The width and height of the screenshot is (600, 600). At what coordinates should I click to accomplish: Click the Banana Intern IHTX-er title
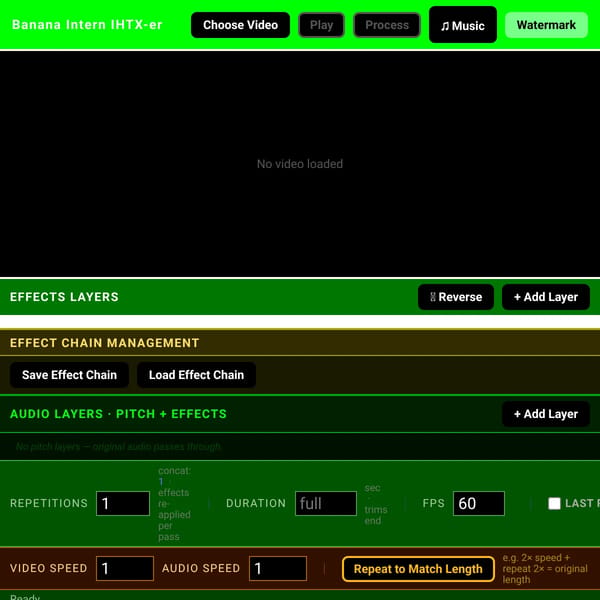(87, 25)
